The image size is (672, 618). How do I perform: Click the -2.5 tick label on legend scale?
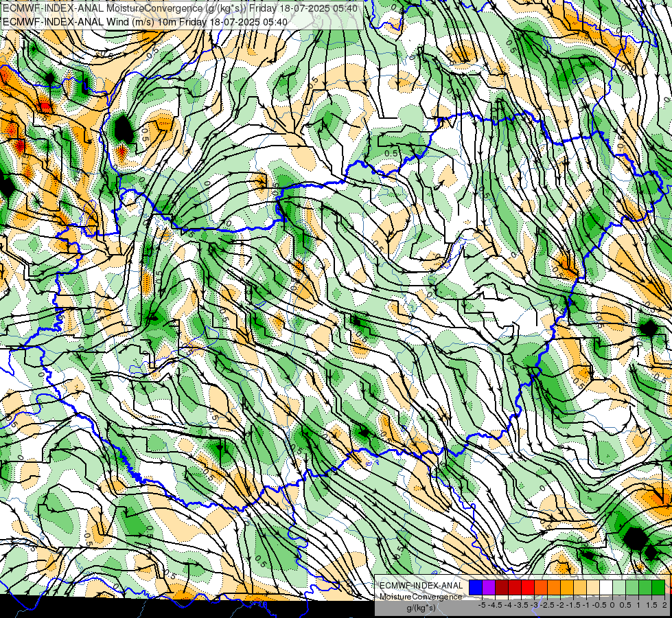pyautogui.click(x=547, y=605)
